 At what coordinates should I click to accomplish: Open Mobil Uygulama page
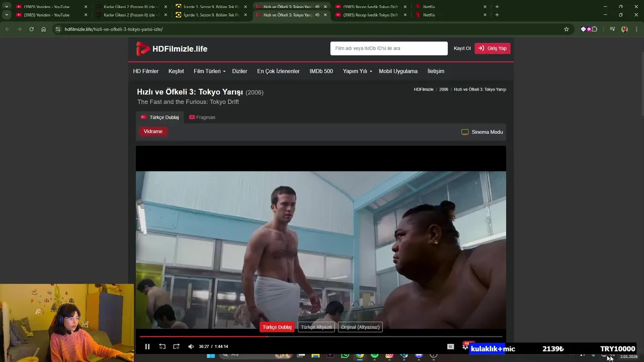click(398, 71)
